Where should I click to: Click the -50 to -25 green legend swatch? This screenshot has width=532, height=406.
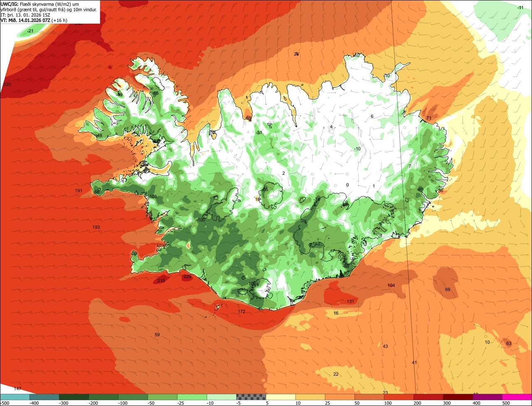click(163, 397)
